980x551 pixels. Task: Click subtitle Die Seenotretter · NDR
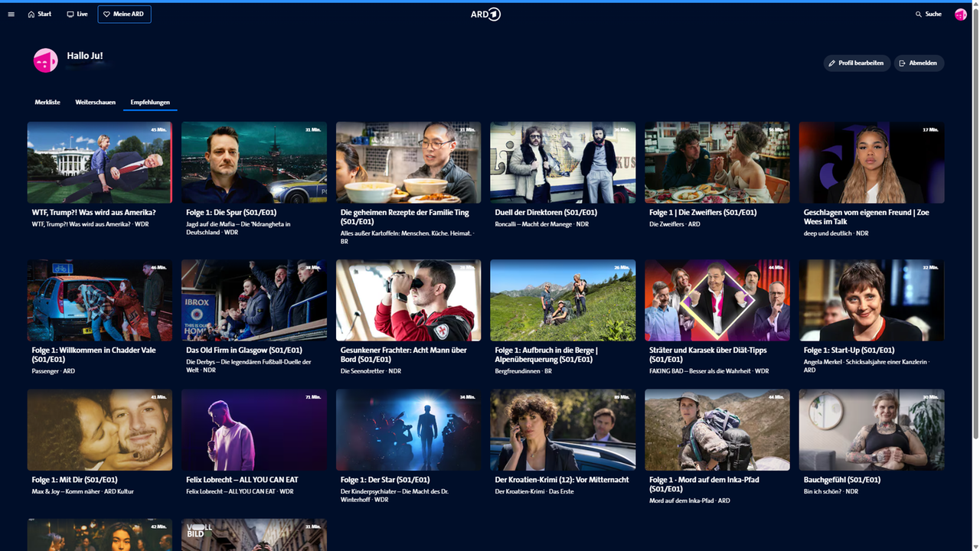371,371
